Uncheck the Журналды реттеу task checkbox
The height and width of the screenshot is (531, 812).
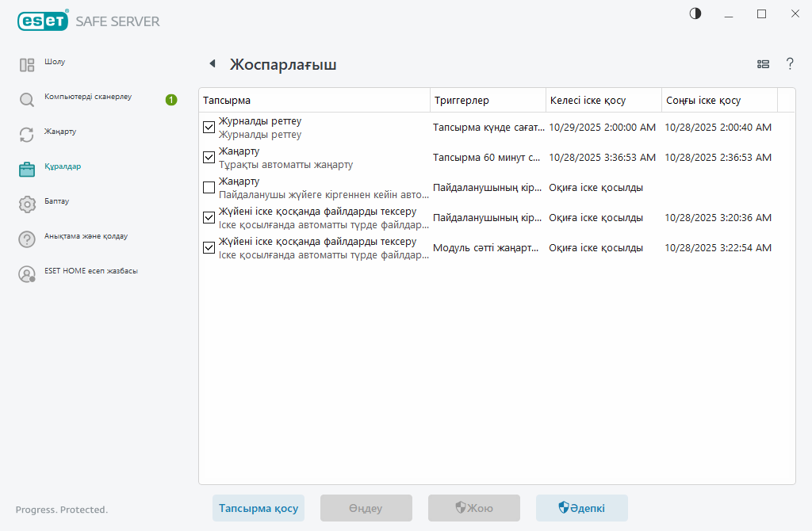coord(209,127)
